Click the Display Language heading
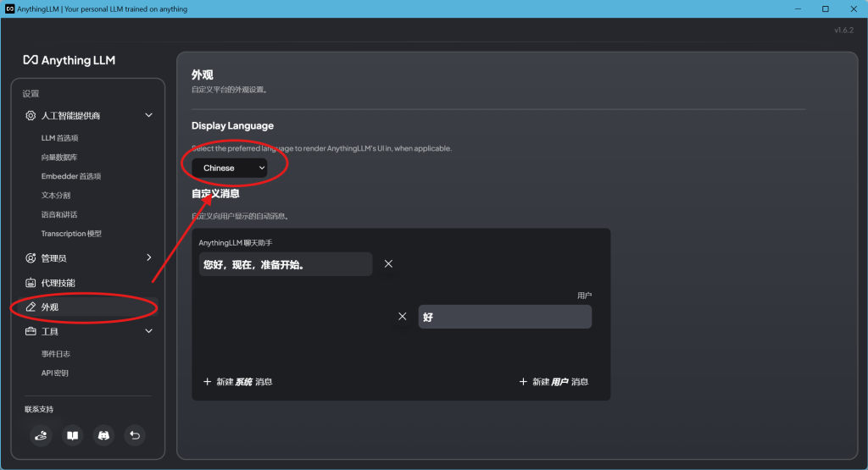The width and height of the screenshot is (868, 470). [x=232, y=125]
